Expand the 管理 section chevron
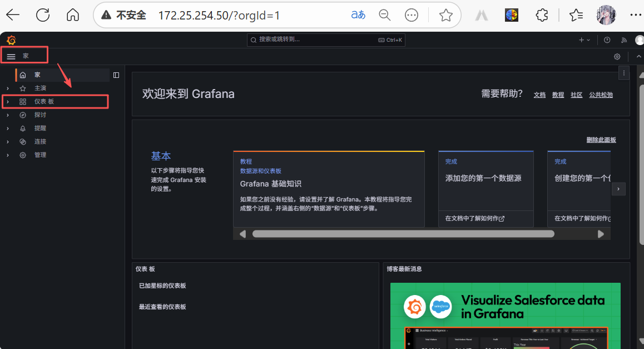644x349 pixels. [8, 155]
